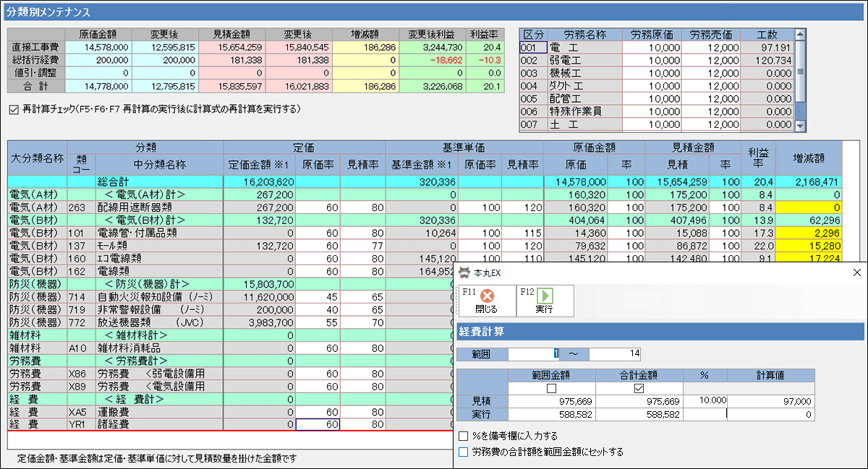Click the 工数 value 97.191

(768, 47)
